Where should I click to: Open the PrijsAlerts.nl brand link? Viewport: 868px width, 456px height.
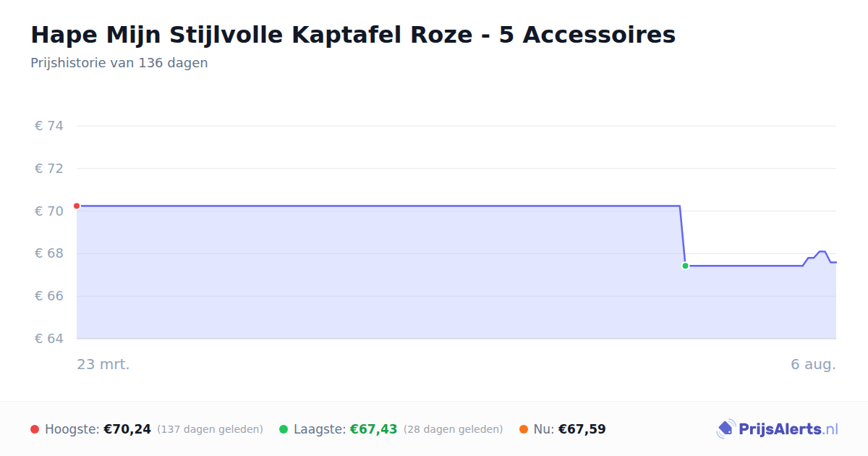[x=778, y=429]
